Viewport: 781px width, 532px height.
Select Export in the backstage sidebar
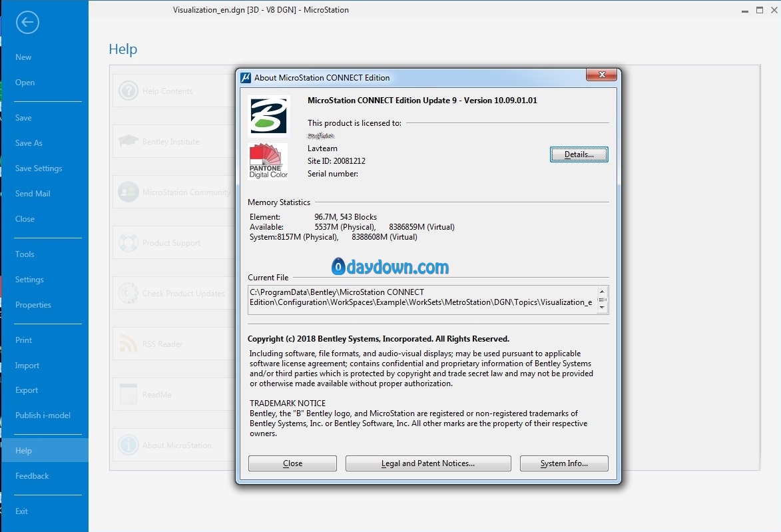tap(27, 390)
